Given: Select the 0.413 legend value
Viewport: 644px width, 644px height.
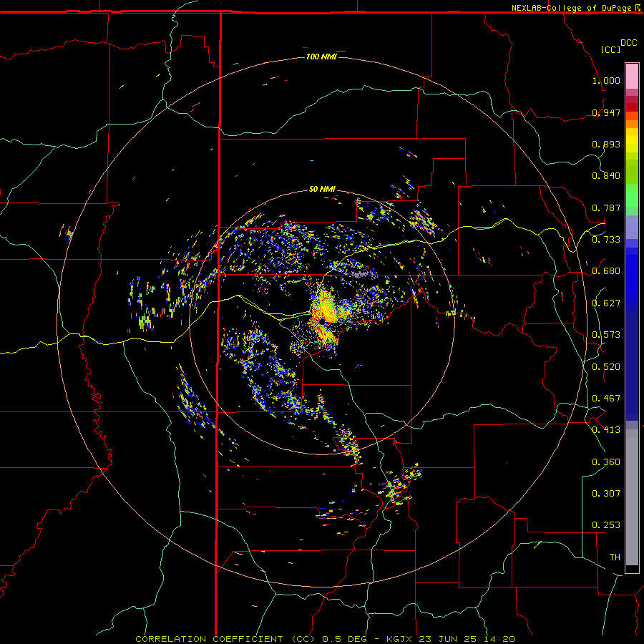Looking at the screenshot, I should [606, 430].
